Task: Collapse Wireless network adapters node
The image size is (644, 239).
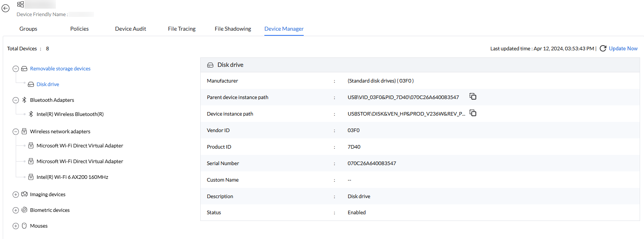Action: coord(16,132)
